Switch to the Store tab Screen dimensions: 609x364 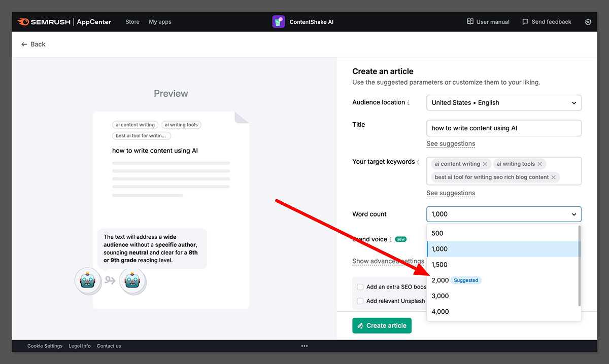132,22
